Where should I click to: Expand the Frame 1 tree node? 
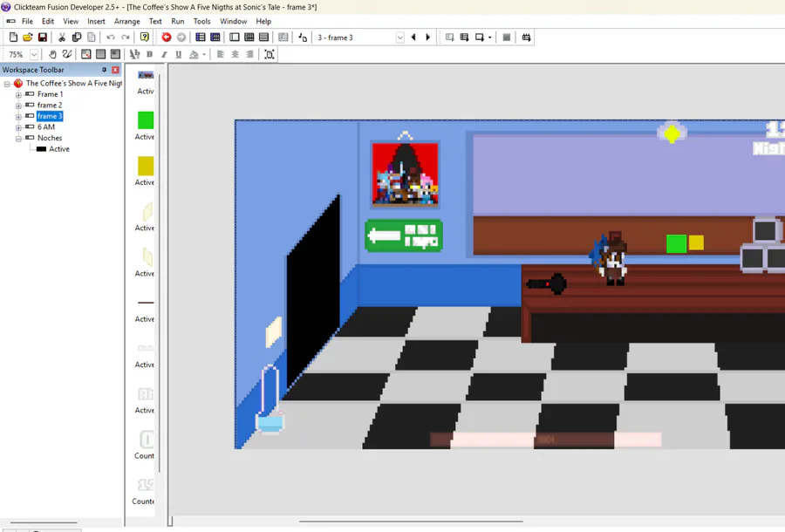(18, 94)
